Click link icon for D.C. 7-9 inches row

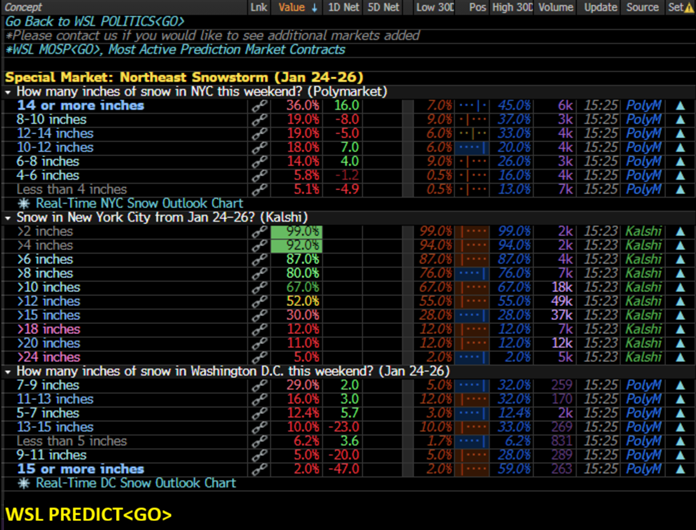coord(259,385)
